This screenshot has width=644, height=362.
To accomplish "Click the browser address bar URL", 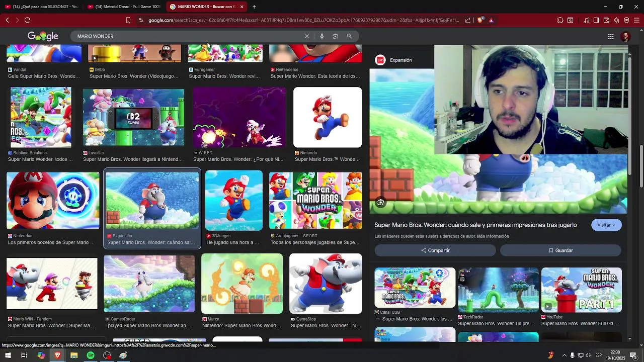I will 303,20.
